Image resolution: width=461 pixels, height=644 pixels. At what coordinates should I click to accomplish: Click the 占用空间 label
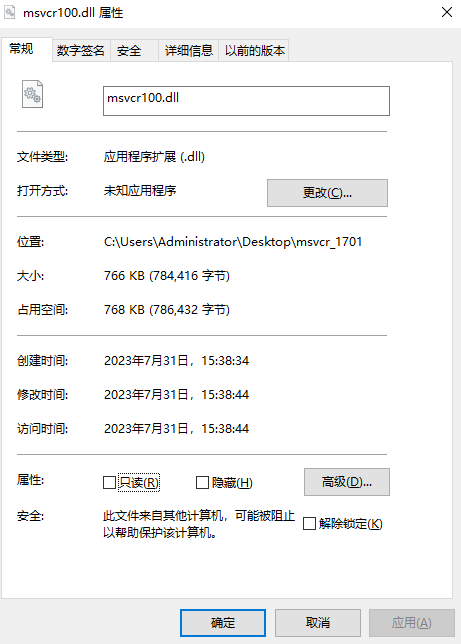pyautogui.click(x=42, y=310)
